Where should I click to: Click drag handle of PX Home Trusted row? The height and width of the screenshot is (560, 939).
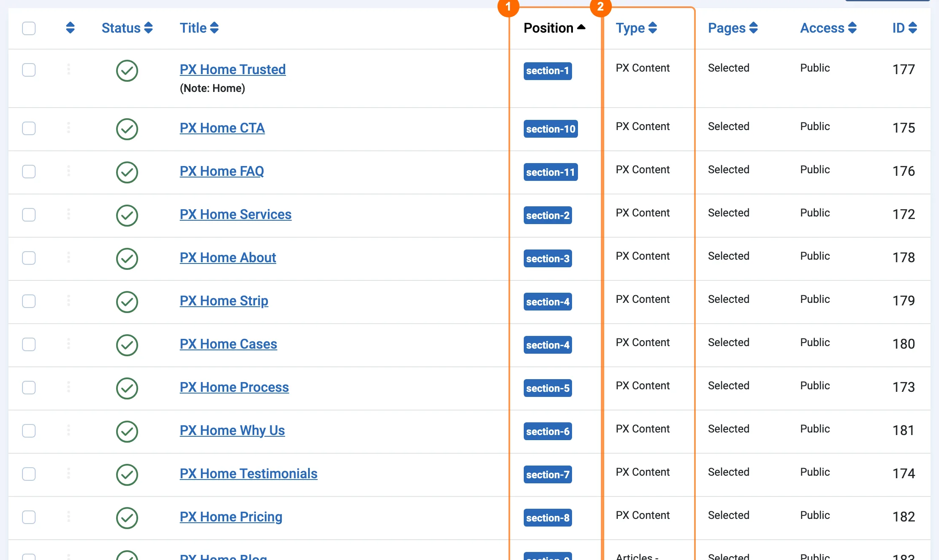(x=69, y=69)
